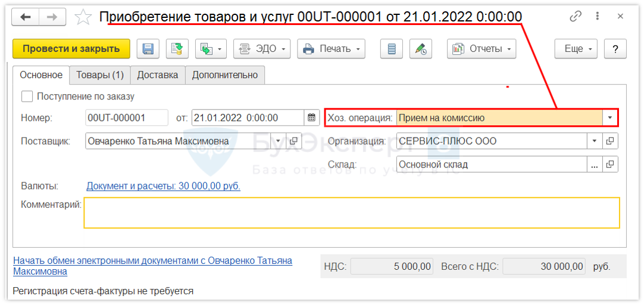Add document to favorites with star icon
This screenshot has height=305, width=644.
tap(83, 17)
